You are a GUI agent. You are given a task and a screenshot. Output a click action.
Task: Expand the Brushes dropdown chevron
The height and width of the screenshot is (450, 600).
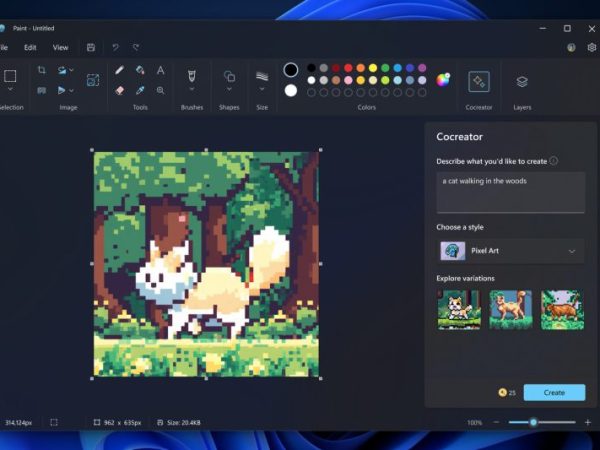192,90
